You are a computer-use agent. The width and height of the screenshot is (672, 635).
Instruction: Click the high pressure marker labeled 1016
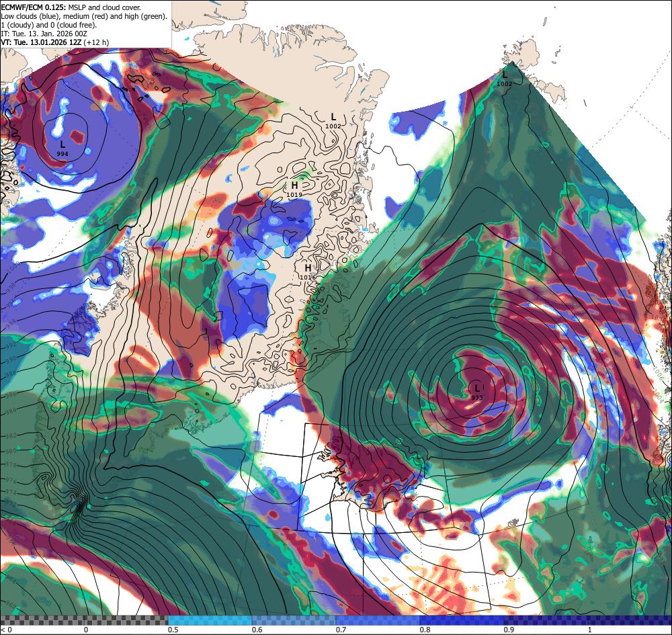point(308,271)
